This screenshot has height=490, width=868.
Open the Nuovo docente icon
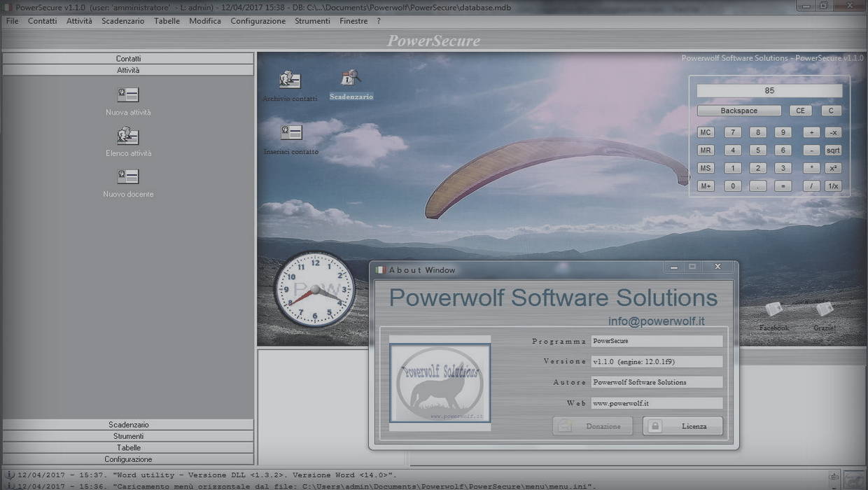pos(128,176)
